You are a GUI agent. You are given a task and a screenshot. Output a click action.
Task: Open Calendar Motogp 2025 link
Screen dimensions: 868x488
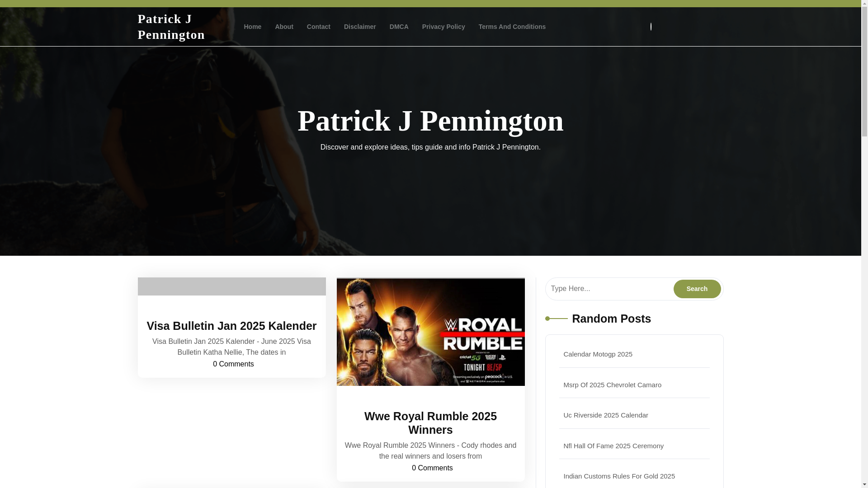[598, 354]
